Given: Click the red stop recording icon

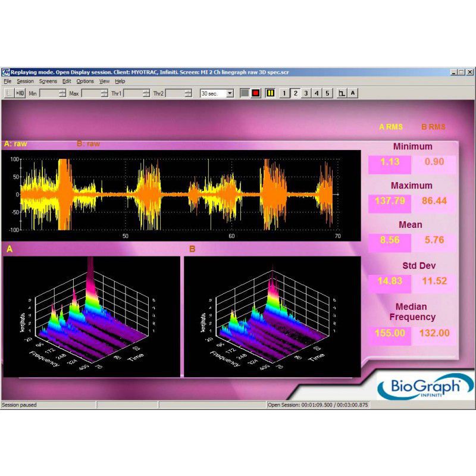Looking at the screenshot, I should [255, 93].
